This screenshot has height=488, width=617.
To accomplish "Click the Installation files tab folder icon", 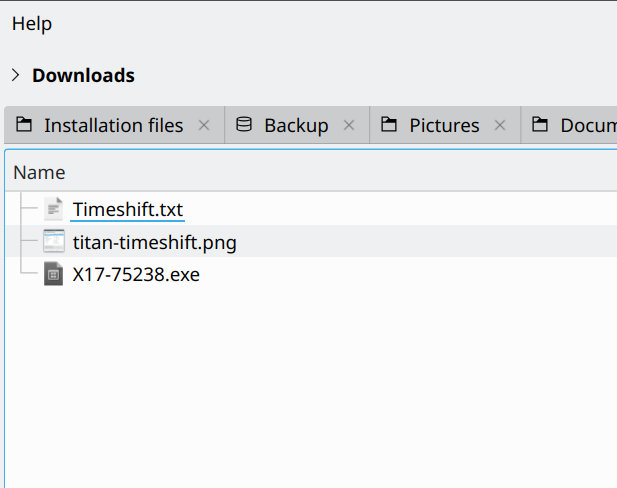I will point(24,125).
